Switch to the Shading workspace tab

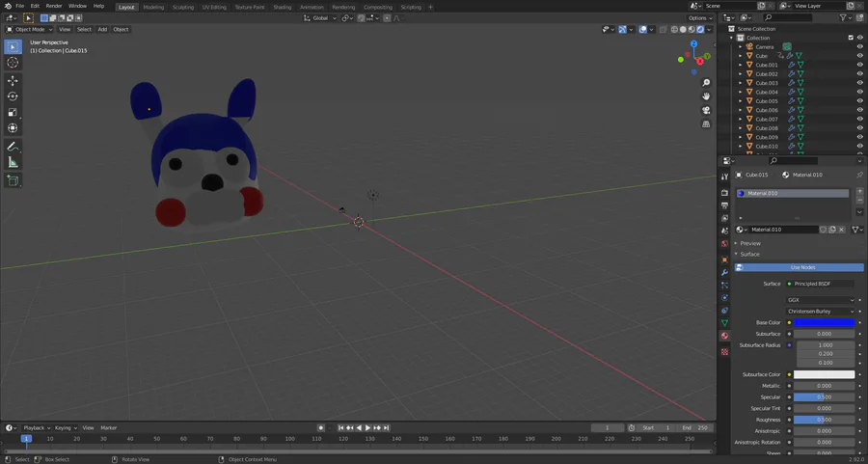pyautogui.click(x=282, y=7)
